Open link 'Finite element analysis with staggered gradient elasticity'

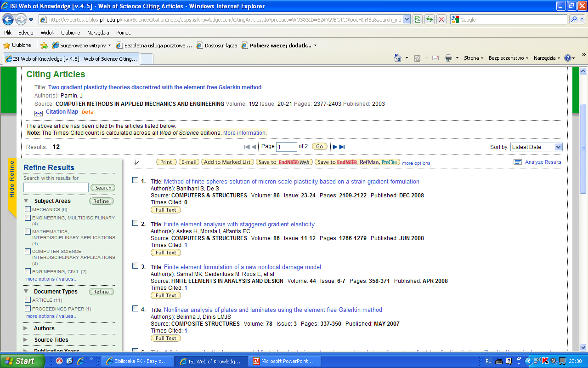pos(239,224)
